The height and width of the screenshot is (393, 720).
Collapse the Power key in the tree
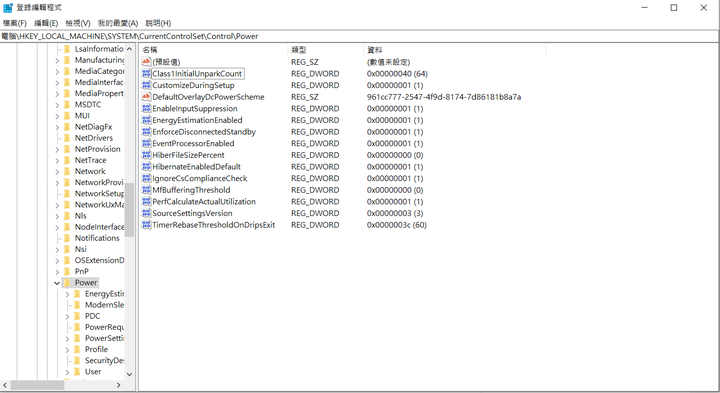57,283
